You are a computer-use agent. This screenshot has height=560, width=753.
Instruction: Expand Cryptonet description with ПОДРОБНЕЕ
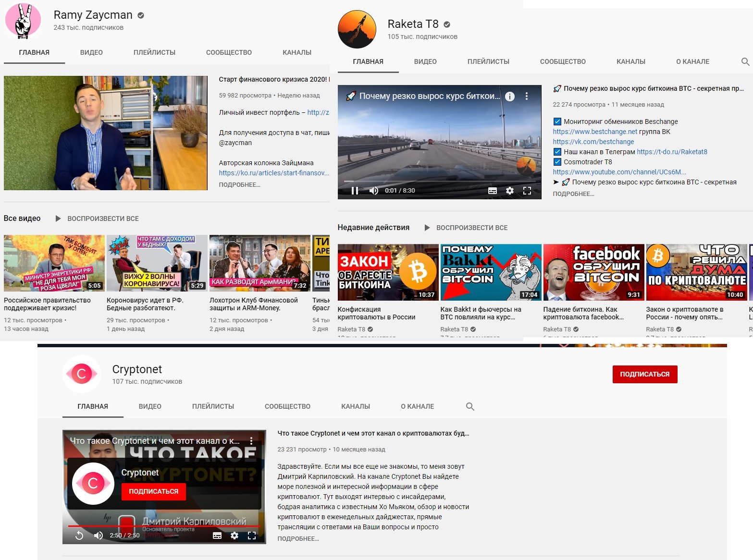(x=298, y=539)
